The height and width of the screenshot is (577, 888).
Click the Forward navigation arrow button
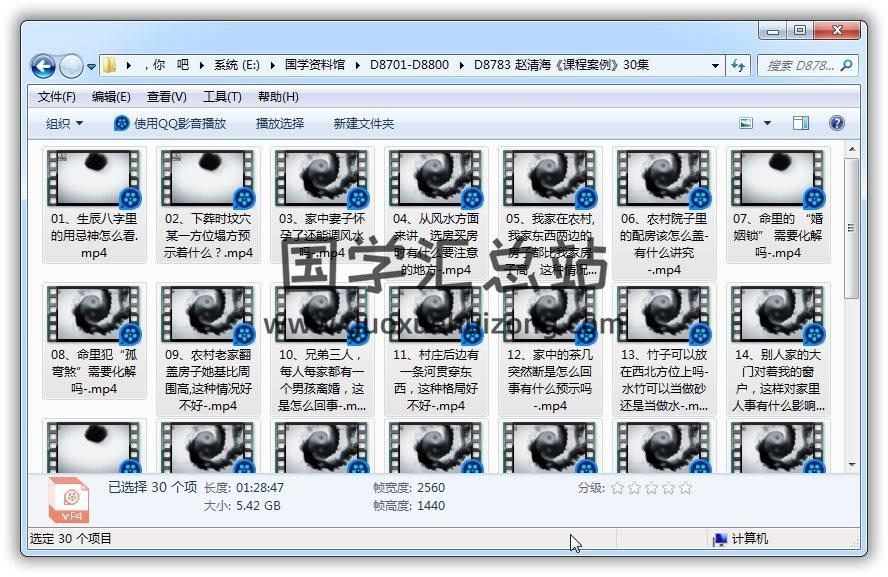pos(71,66)
